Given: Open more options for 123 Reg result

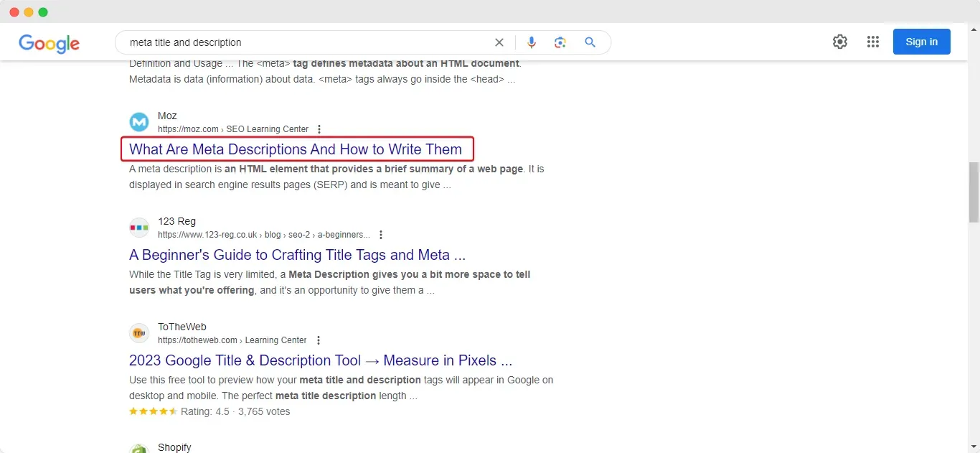Looking at the screenshot, I should [381, 235].
